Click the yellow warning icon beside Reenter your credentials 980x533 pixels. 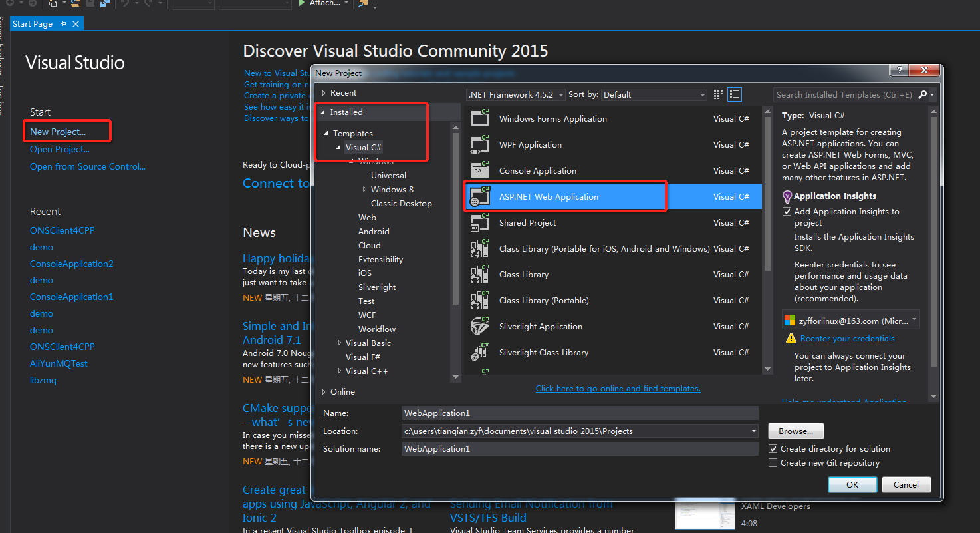point(791,338)
